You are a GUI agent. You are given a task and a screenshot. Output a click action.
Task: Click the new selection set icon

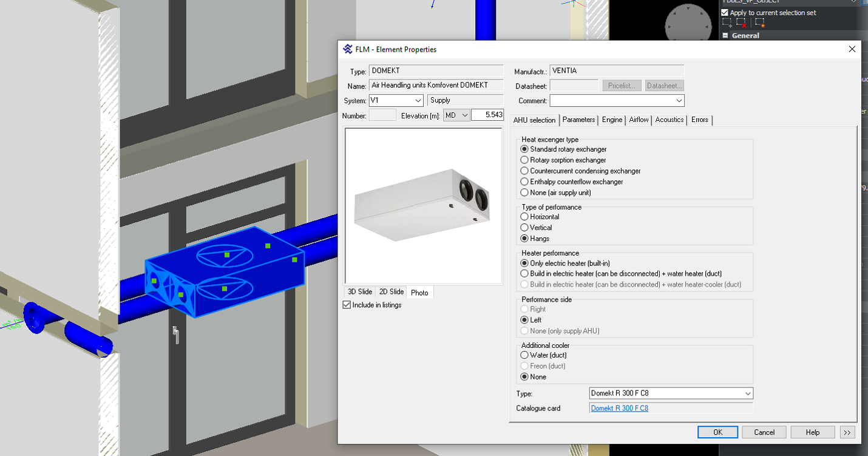coord(759,22)
